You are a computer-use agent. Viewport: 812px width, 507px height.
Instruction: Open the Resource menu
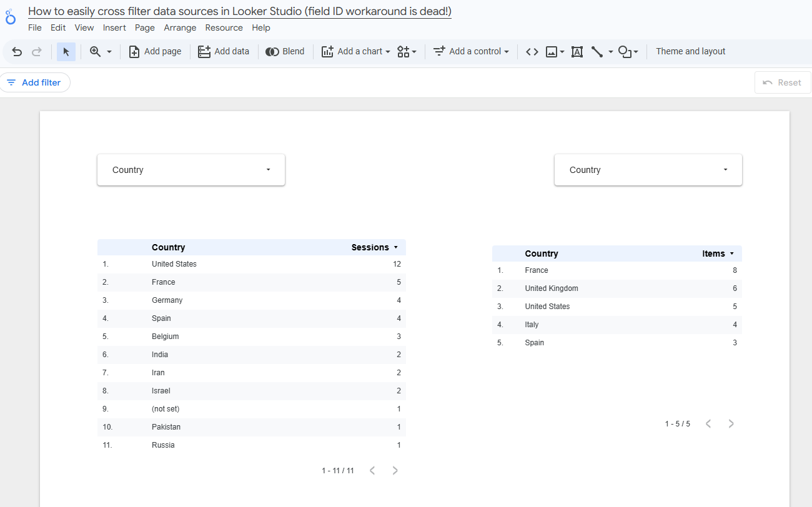pyautogui.click(x=224, y=27)
